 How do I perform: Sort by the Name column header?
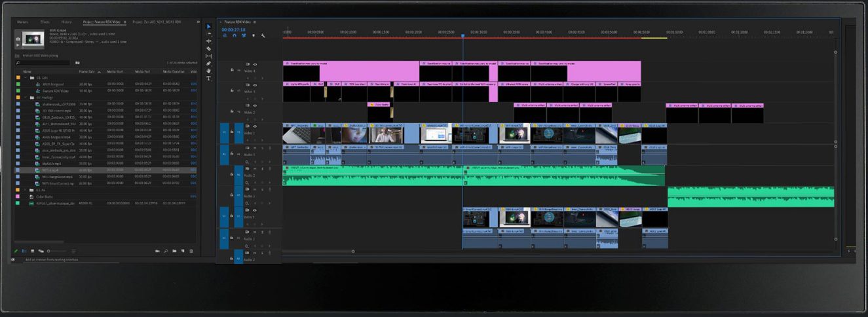(27, 71)
